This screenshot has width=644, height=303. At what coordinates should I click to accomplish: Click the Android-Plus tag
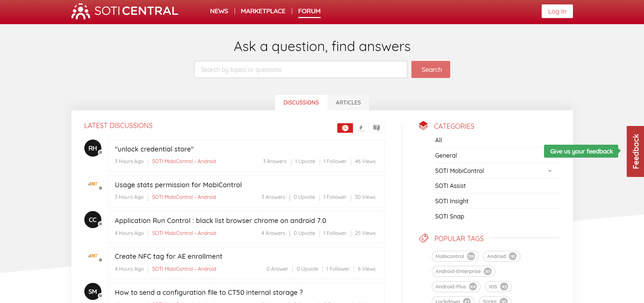456,287
